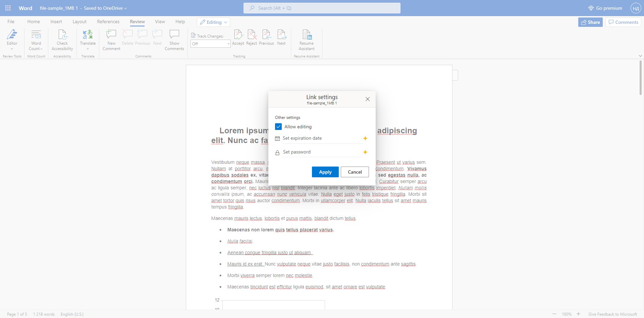Open the Layout tab
Image resolution: width=644 pixels, height=318 pixels.
pyautogui.click(x=79, y=21)
